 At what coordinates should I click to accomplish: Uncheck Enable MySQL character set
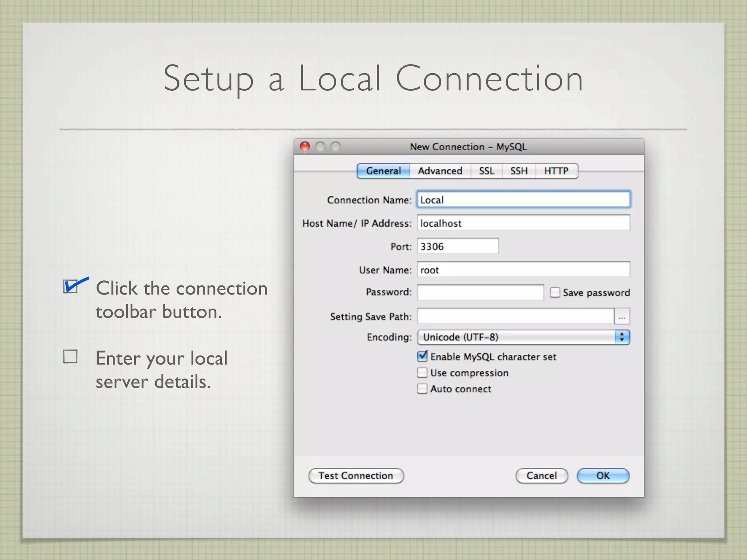tap(422, 356)
